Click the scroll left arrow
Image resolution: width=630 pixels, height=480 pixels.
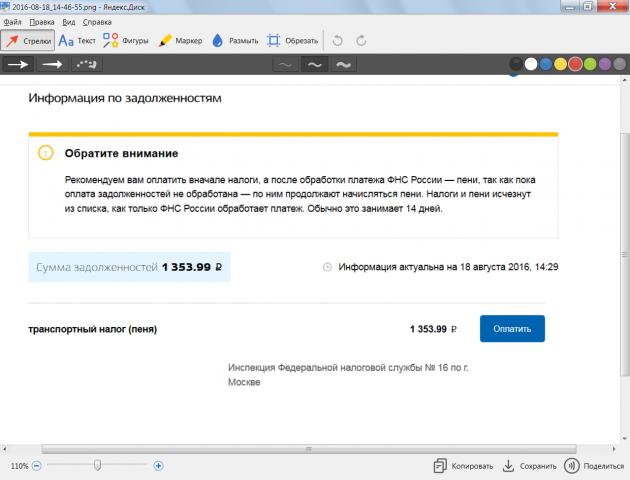click(4, 449)
